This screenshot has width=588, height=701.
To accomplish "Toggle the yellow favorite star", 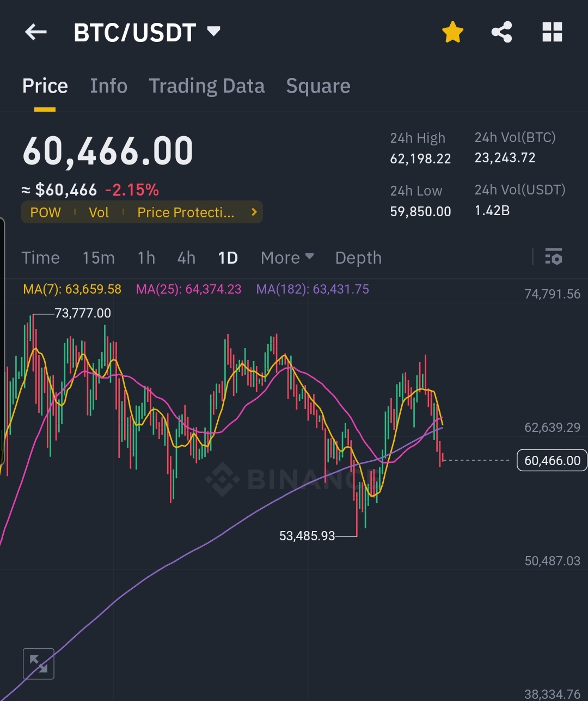I will tap(452, 33).
